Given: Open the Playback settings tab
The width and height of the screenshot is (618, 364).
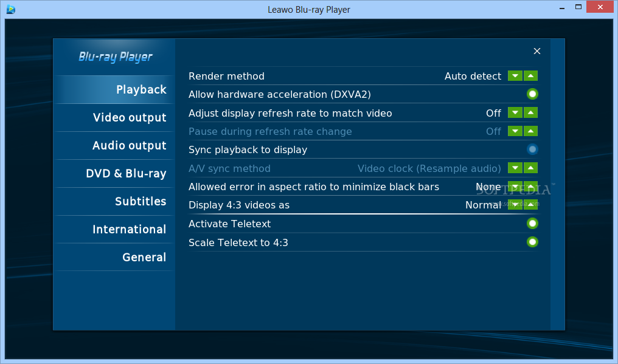Looking at the screenshot, I should (x=114, y=89).
